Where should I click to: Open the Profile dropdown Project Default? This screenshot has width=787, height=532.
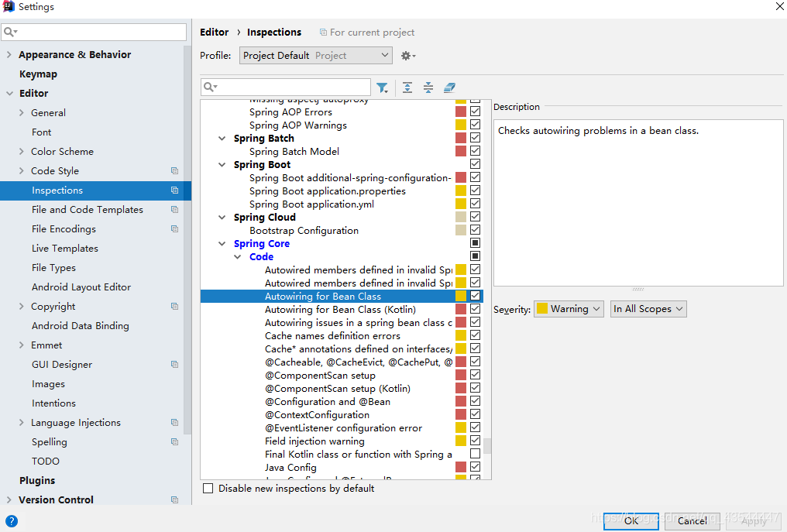pos(316,55)
